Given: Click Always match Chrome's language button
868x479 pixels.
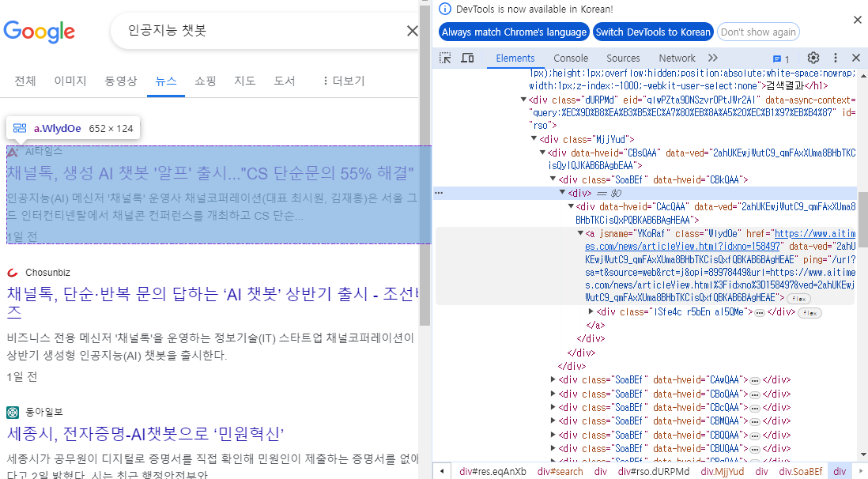Looking at the screenshot, I should [514, 32].
